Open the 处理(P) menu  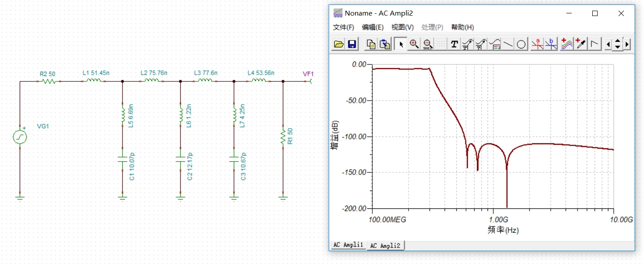point(433,27)
